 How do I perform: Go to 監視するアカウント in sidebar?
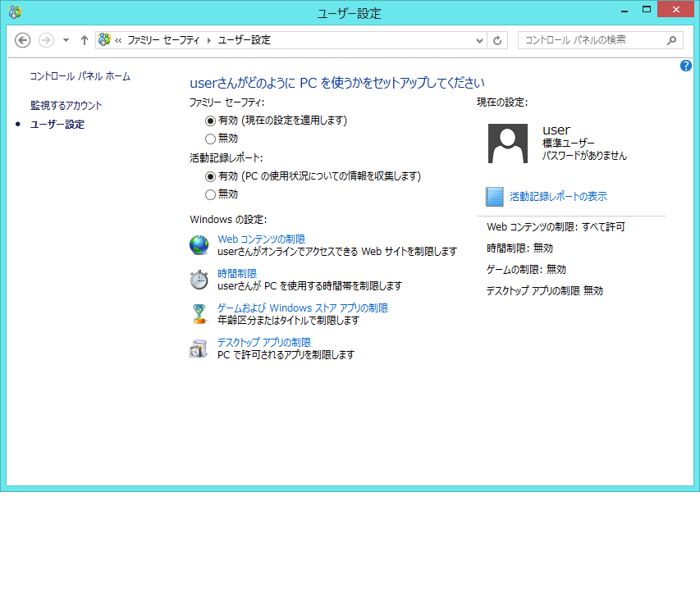66,106
